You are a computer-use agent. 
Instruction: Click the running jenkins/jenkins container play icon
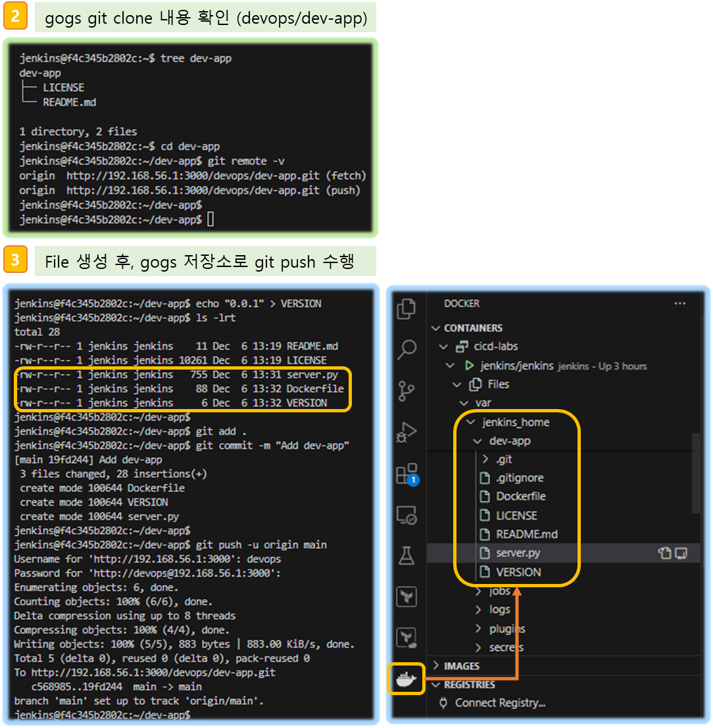(470, 366)
